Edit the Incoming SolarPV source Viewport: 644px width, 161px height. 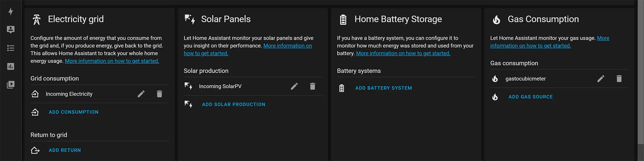[294, 86]
